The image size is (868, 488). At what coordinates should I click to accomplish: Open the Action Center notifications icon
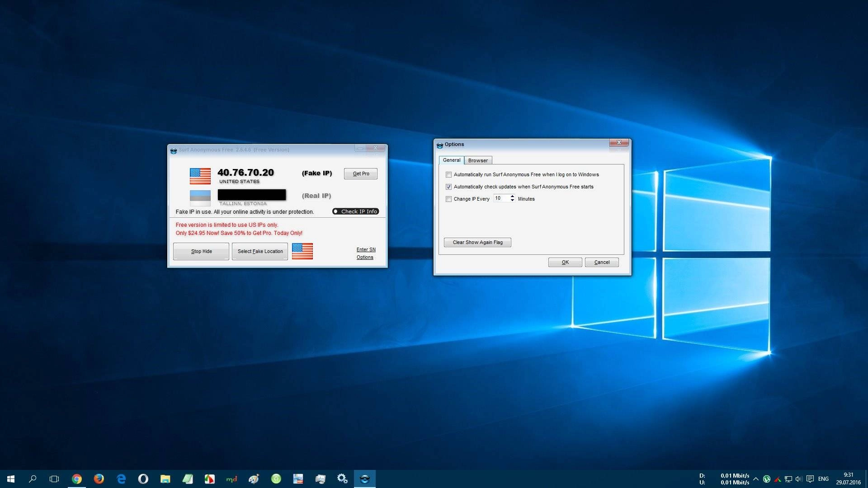click(810, 479)
